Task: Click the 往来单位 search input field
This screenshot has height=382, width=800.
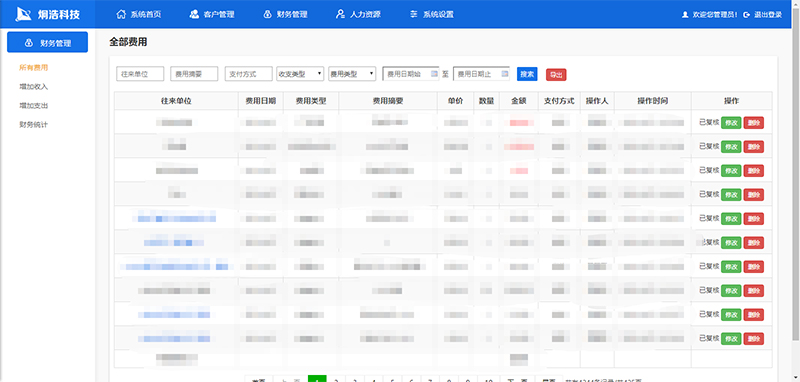Action: (x=140, y=74)
